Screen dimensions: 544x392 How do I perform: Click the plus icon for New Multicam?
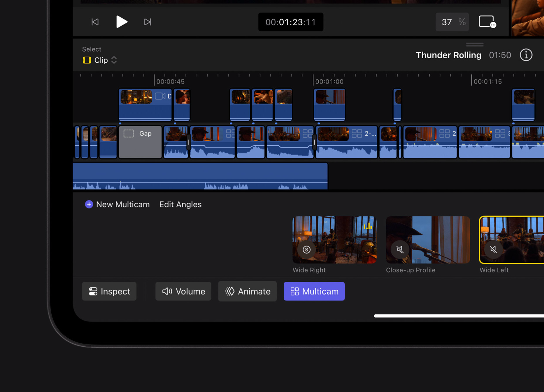89,204
